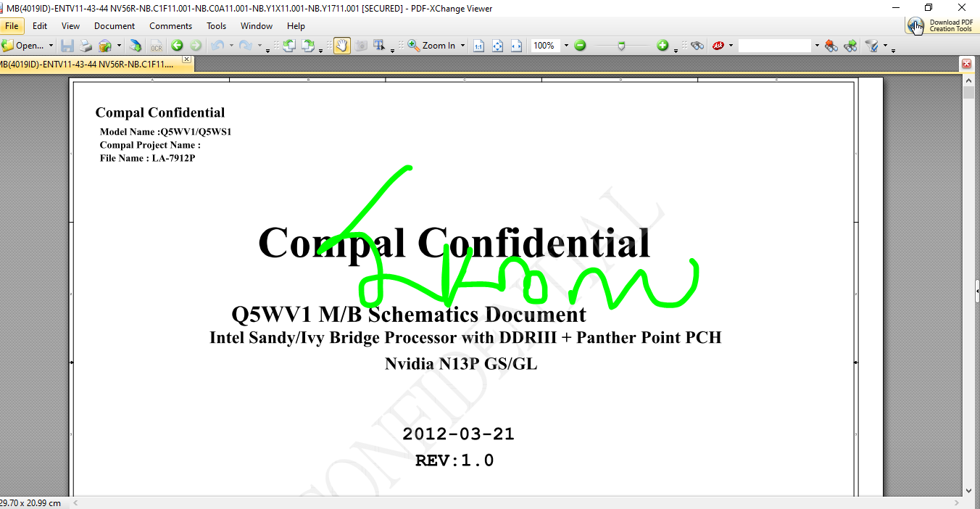This screenshot has width=980, height=509.
Task: Open the Redo history dropdown
Action: point(259,46)
